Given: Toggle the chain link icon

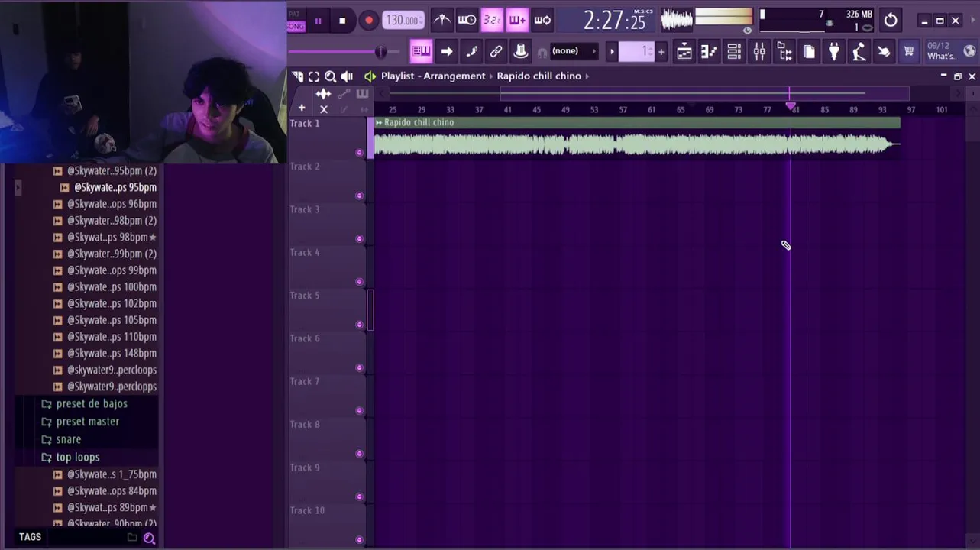Looking at the screenshot, I should [x=496, y=51].
